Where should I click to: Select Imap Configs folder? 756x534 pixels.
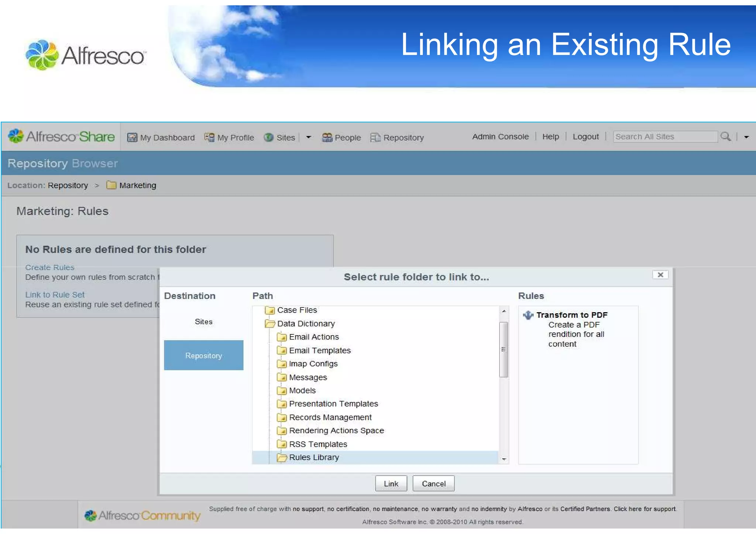[313, 364]
